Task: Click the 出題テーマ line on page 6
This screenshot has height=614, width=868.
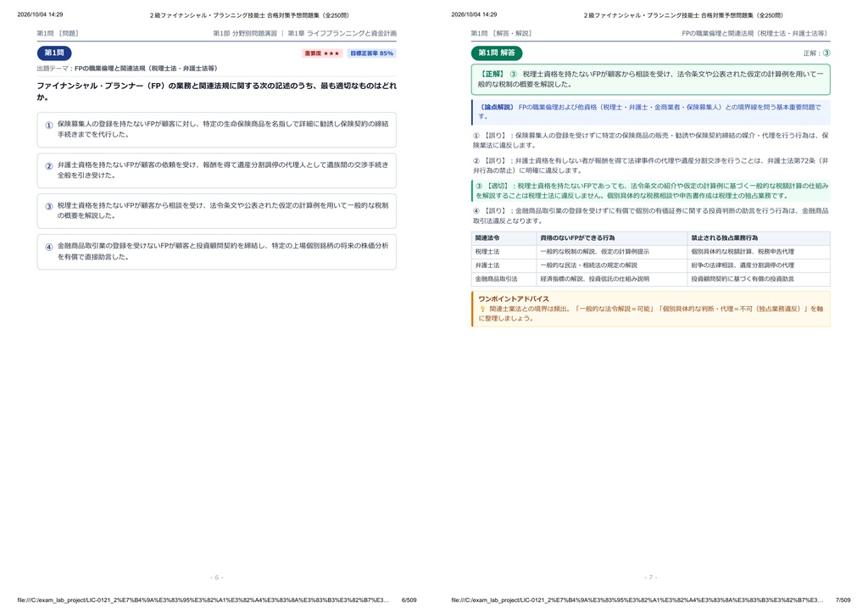Action: [x=128, y=69]
